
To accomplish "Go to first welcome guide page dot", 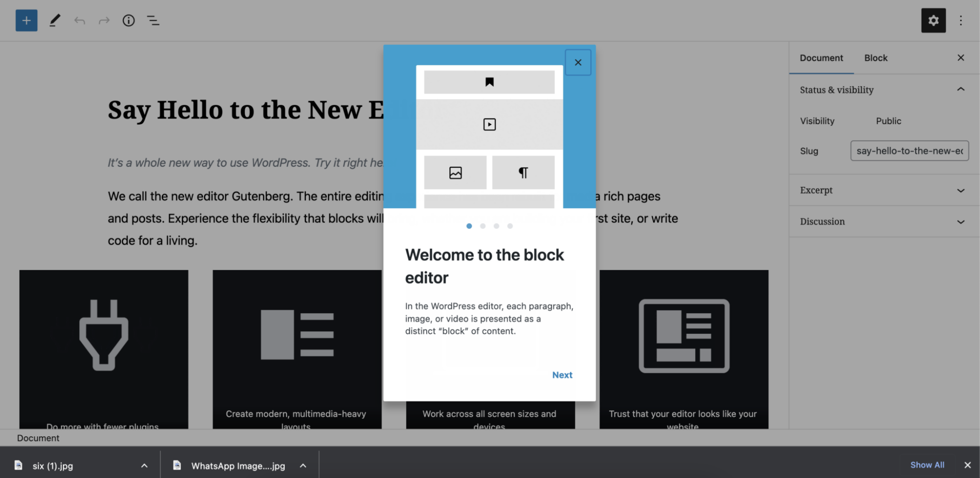I will (469, 226).
